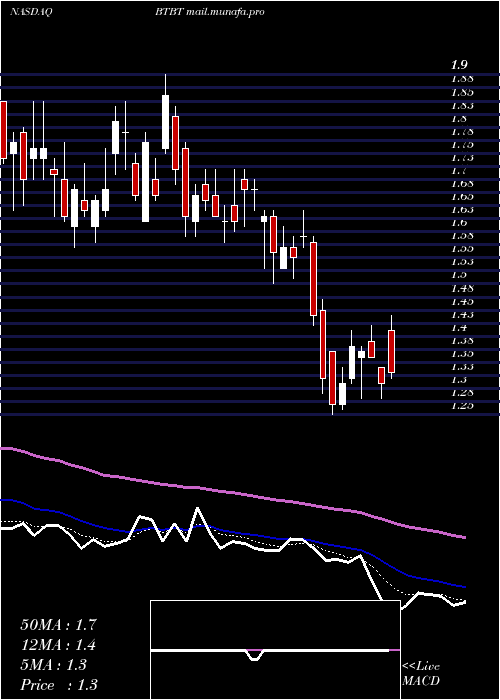Select the 1.45 price axis label
This screenshot has height=700, width=500.
460,301
